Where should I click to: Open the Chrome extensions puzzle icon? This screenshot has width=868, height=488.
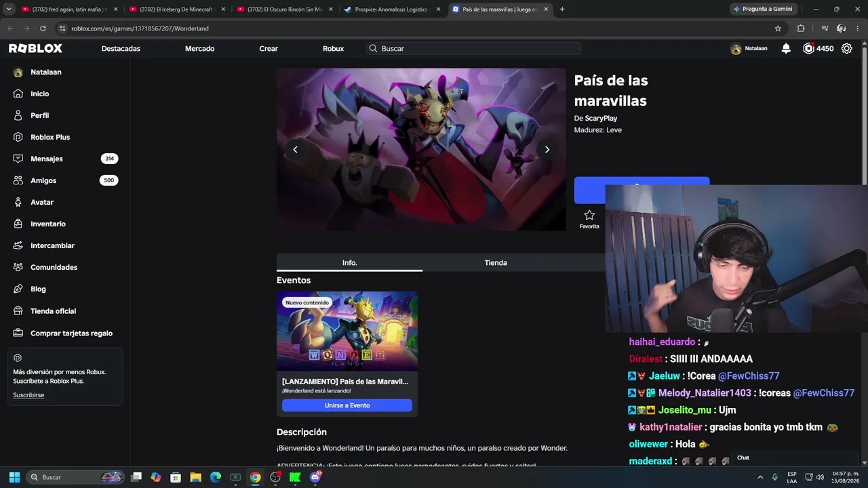pyautogui.click(x=801, y=28)
